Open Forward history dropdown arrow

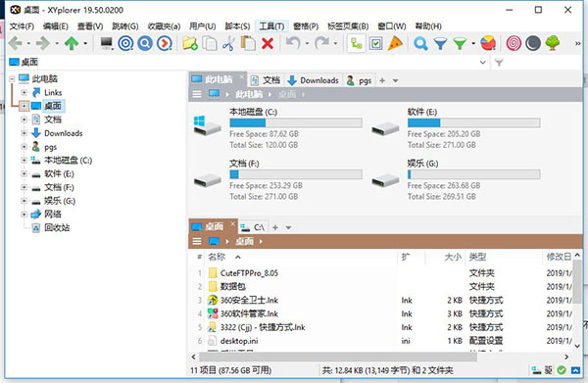(x=57, y=43)
